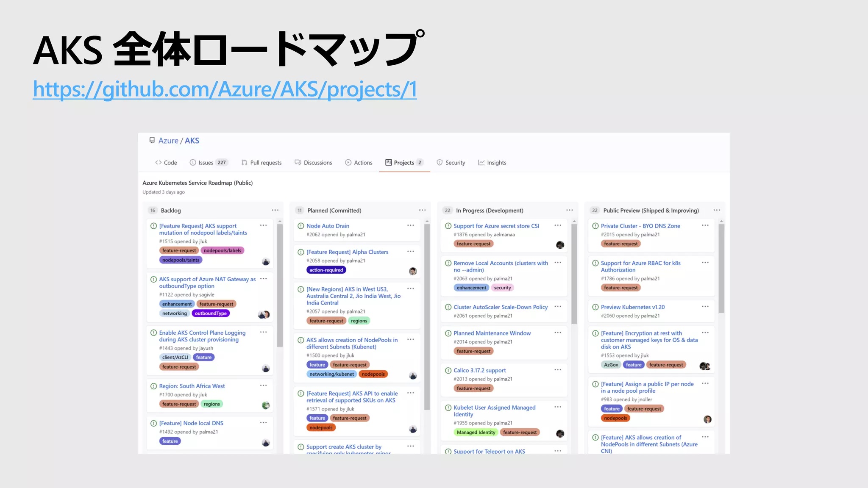Click the Managed Identity label

click(x=476, y=433)
